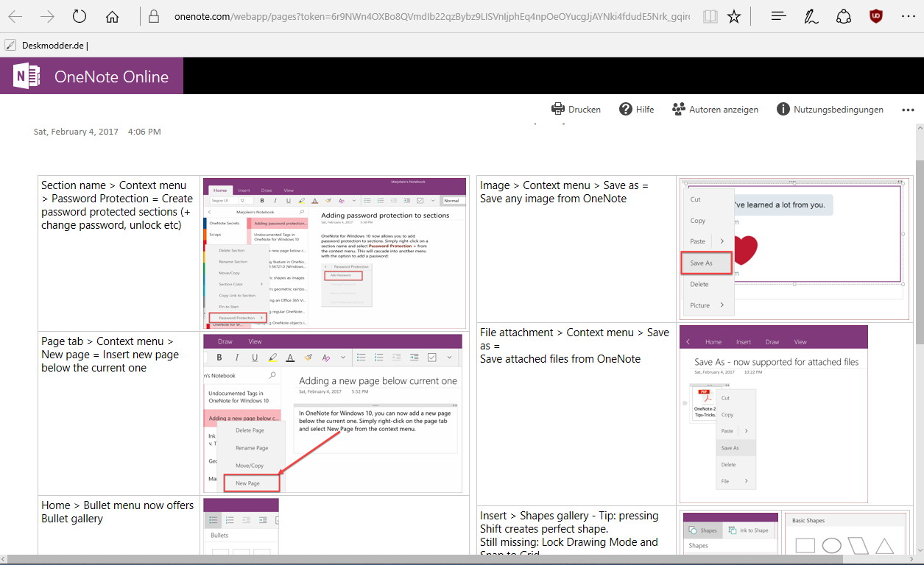Open the Hub three-lines icon
Image resolution: width=924 pixels, height=565 pixels.
[778, 16]
